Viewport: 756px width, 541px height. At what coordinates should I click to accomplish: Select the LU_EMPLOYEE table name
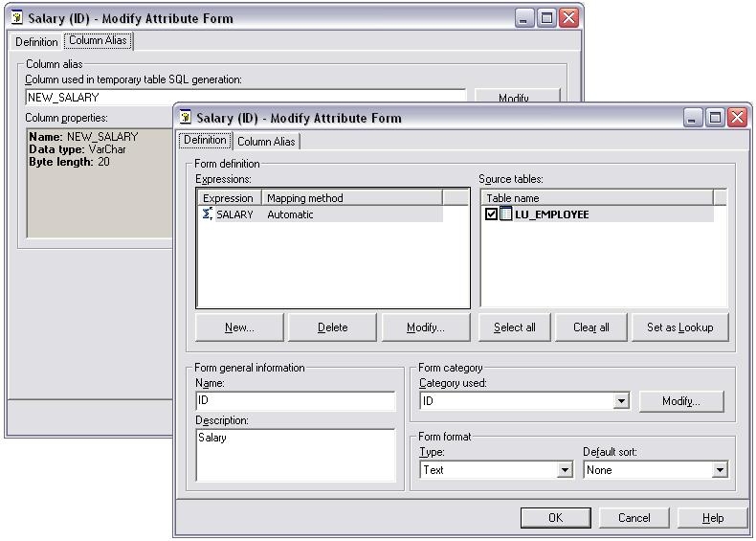tap(551, 214)
